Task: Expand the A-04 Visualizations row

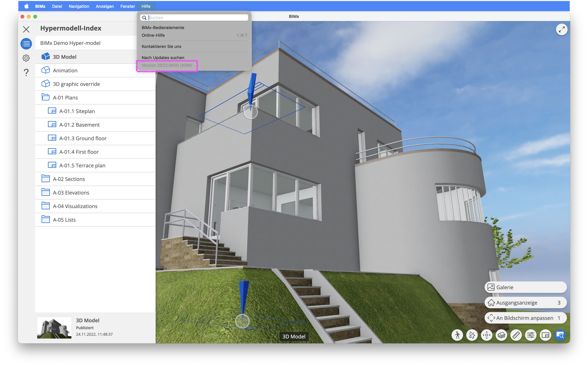Action: point(95,206)
